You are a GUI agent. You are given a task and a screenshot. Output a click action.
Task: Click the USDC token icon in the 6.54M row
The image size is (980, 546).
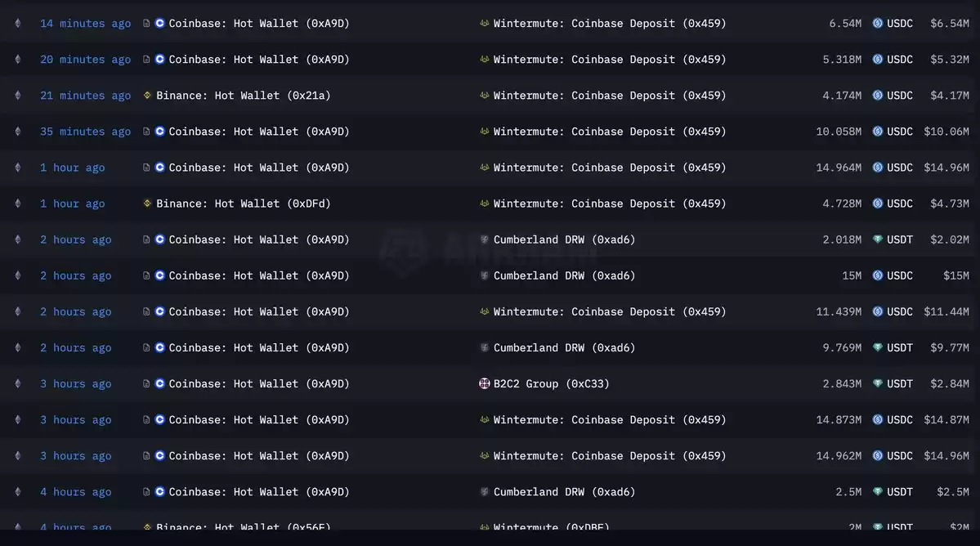[878, 23]
